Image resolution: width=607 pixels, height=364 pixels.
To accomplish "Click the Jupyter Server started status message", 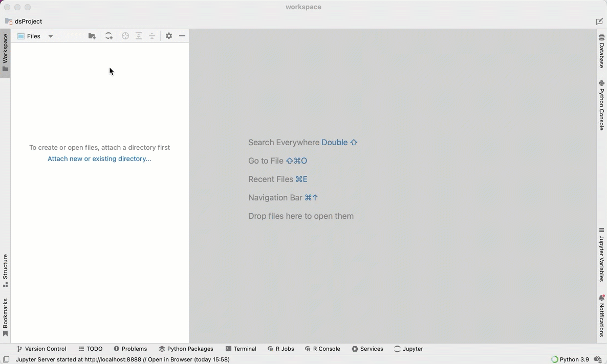I will (x=123, y=359).
